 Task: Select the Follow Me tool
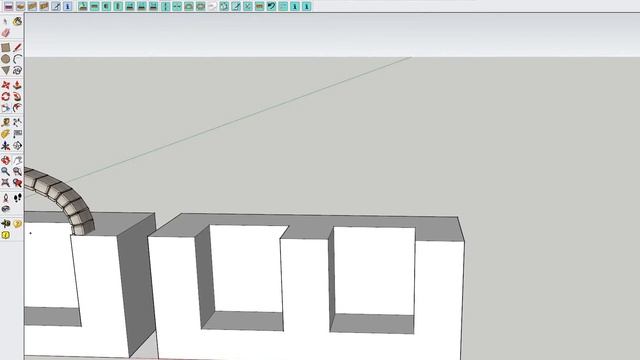17,96
